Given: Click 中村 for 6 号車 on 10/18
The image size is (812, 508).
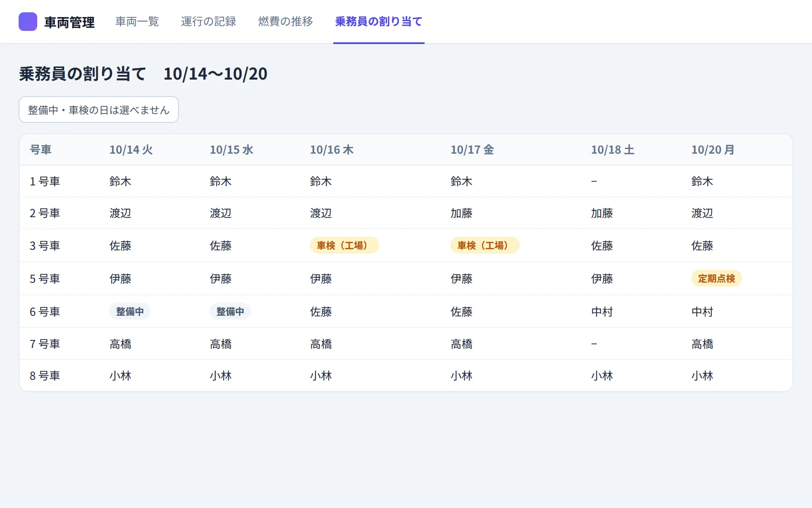Looking at the screenshot, I should click(602, 312).
